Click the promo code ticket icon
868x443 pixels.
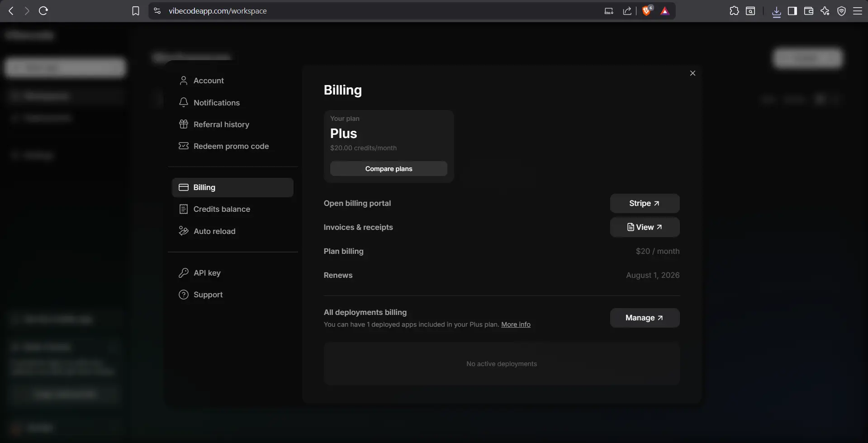(183, 146)
